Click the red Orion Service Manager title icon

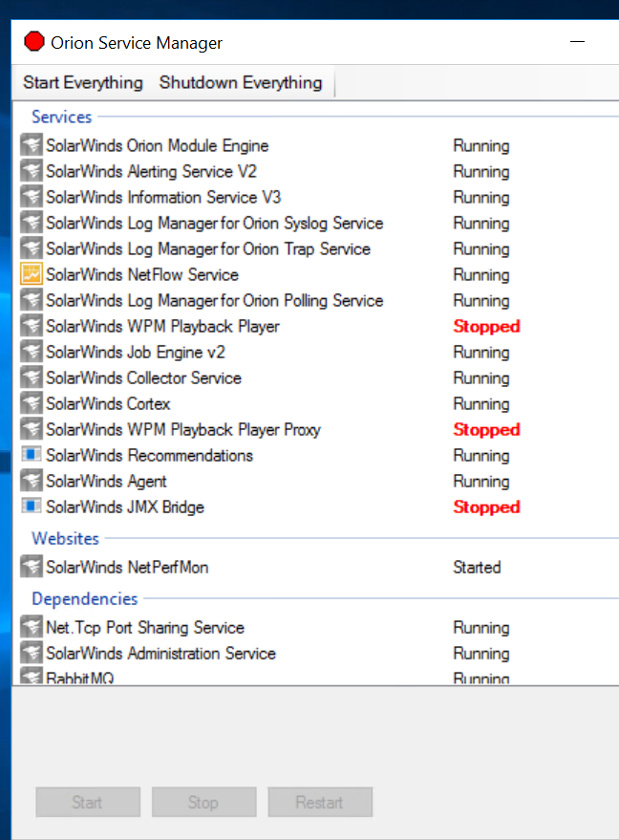34,42
